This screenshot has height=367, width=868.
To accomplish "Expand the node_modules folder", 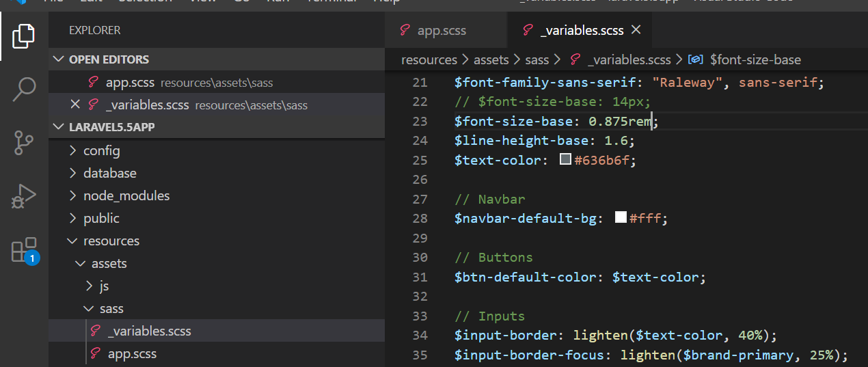I will pos(126,195).
